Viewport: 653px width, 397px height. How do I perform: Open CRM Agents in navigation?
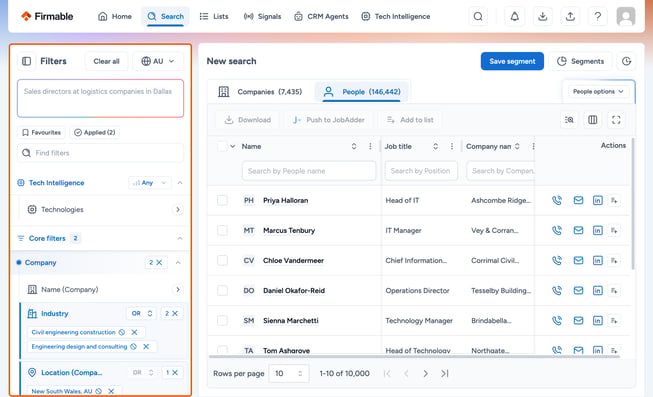pyautogui.click(x=321, y=17)
